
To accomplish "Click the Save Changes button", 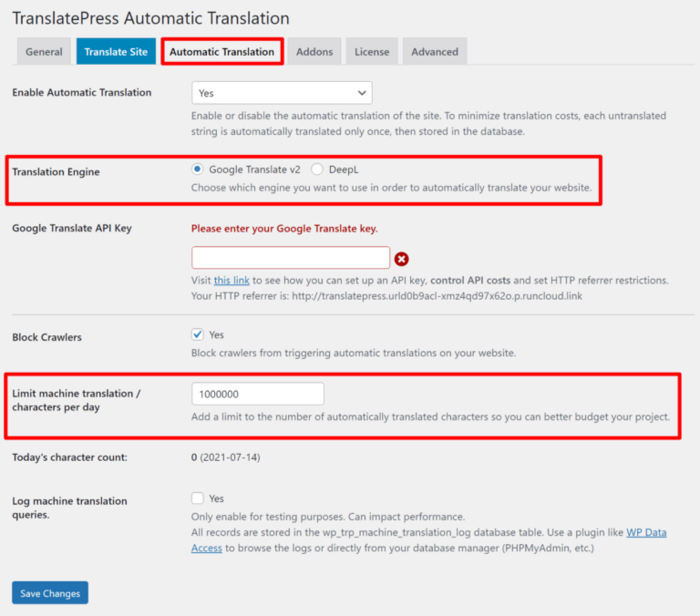I will click(50, 593).
